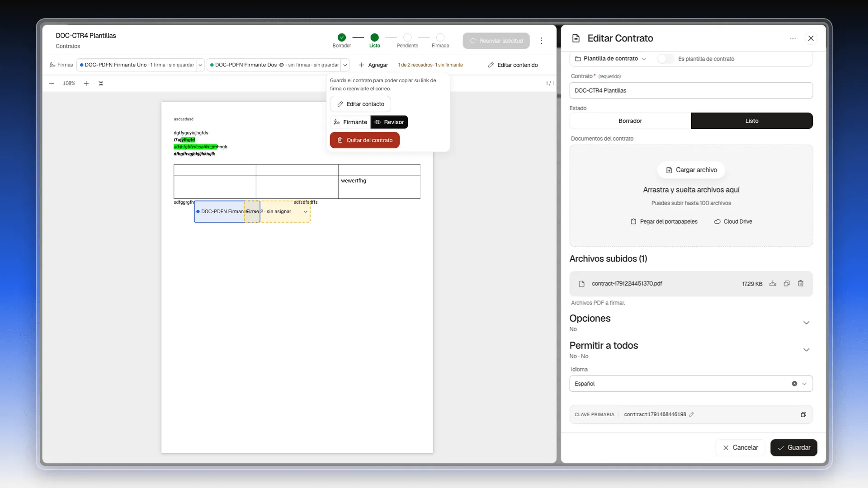Image resolution: width=868 pixels, height=488 pixels.
Task: Click the Firmas label icon
Action: point(52,65)
